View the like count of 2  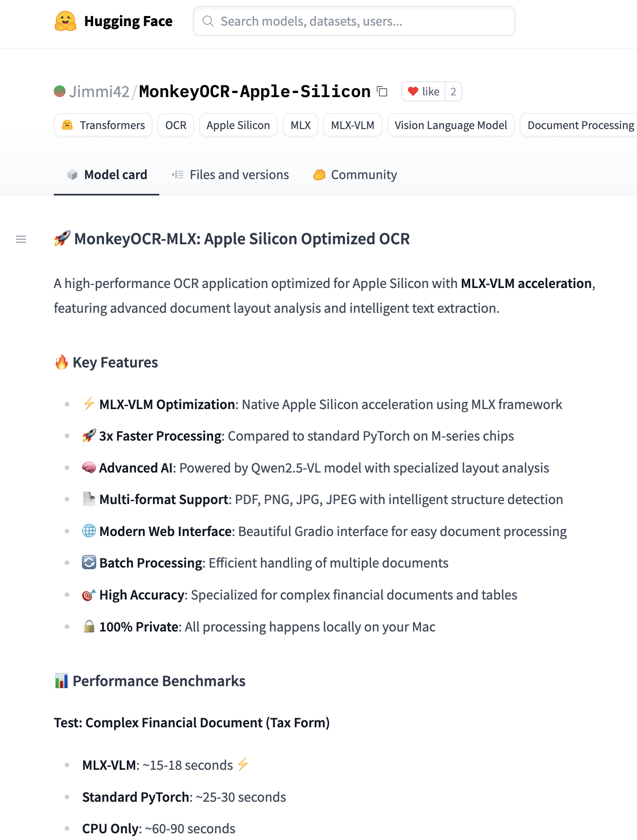click(x=453, y=91)
